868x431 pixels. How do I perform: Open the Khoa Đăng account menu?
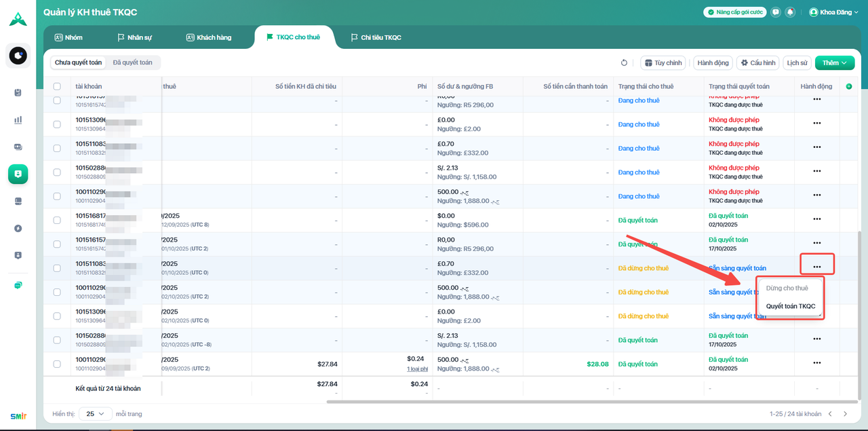833,12
